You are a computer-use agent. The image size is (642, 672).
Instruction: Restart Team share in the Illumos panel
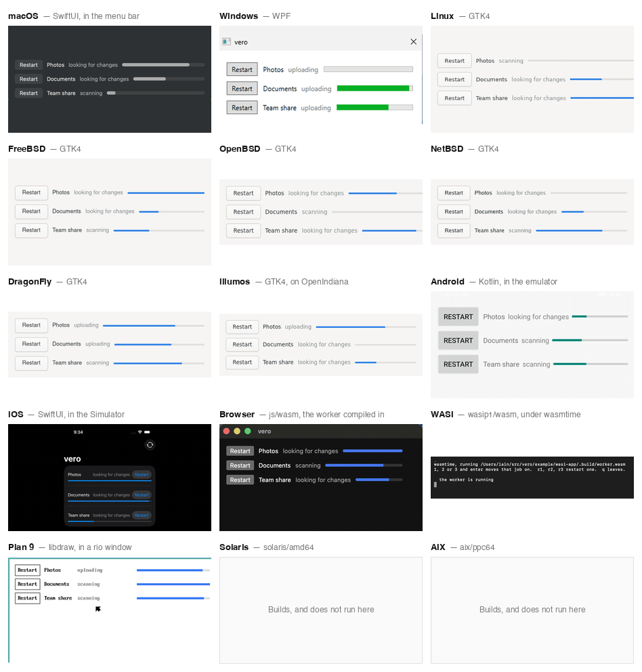click(242, 362)
